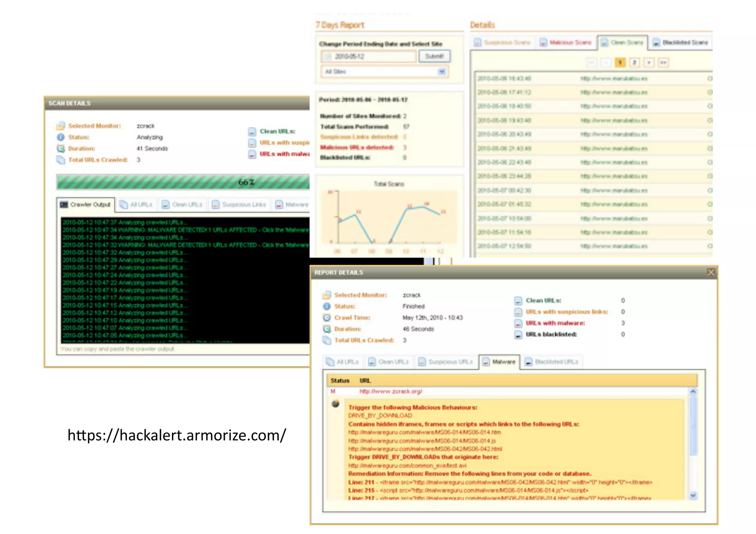This screenshot has width=756, height=534.
Task: Open Clean URLs tab in Report Details
Action: tap(389, 362)
